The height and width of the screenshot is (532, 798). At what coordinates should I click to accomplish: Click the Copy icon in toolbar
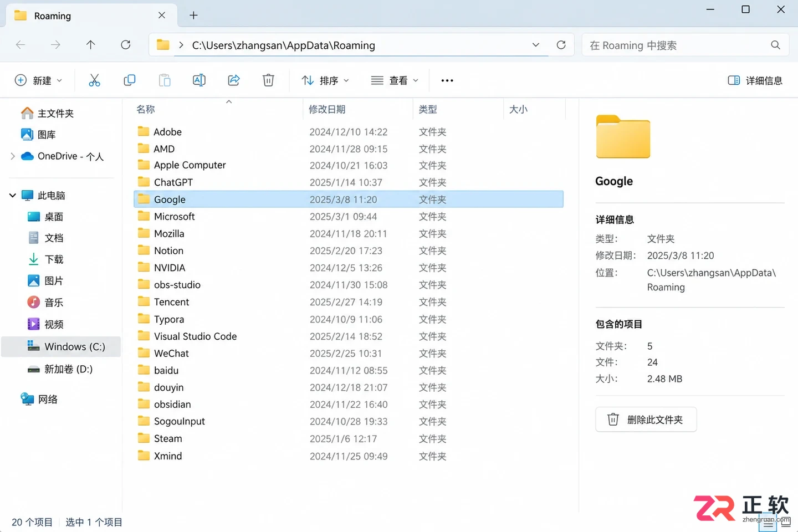(x=130, y=80)
